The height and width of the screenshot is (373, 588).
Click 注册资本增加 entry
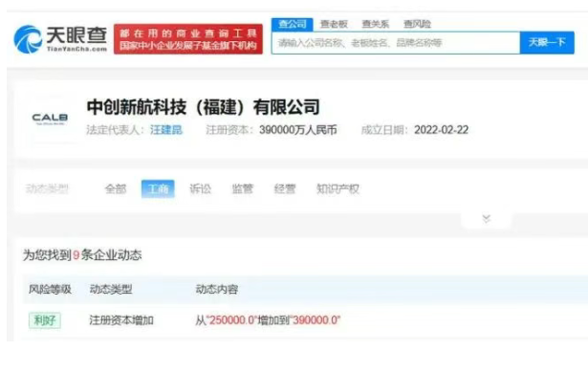121,320
